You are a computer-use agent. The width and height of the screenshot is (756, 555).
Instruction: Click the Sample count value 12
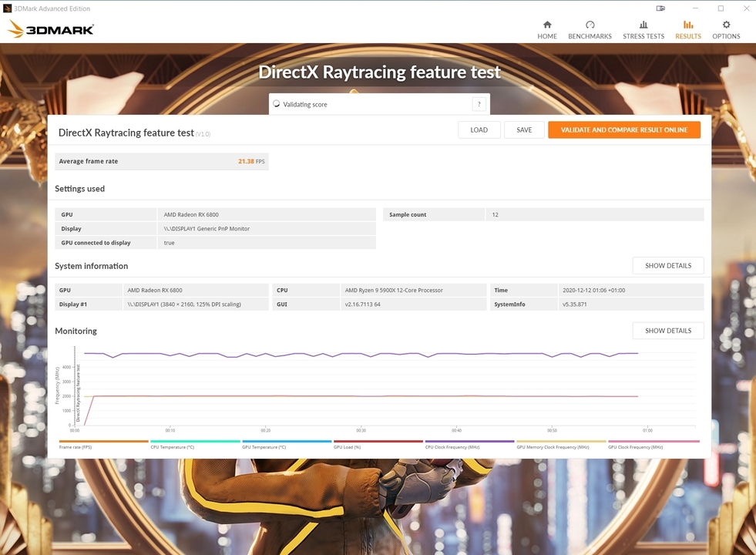[496, 214]
